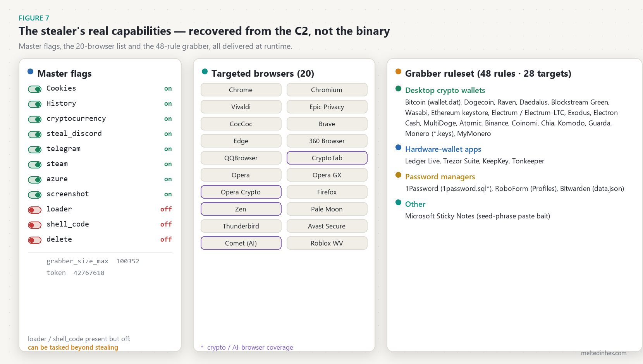The width and height of the screenshot is (643, 364).
Task: Toggle the steal_discord flag switch
Action: (x=34, y=135)
